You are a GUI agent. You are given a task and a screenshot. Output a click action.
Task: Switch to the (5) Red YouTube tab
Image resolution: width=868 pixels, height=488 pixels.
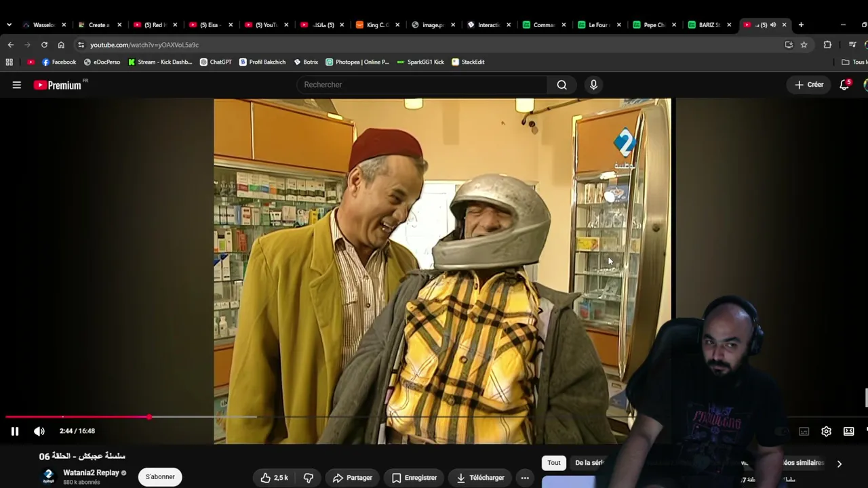click(x=155, y=25)
